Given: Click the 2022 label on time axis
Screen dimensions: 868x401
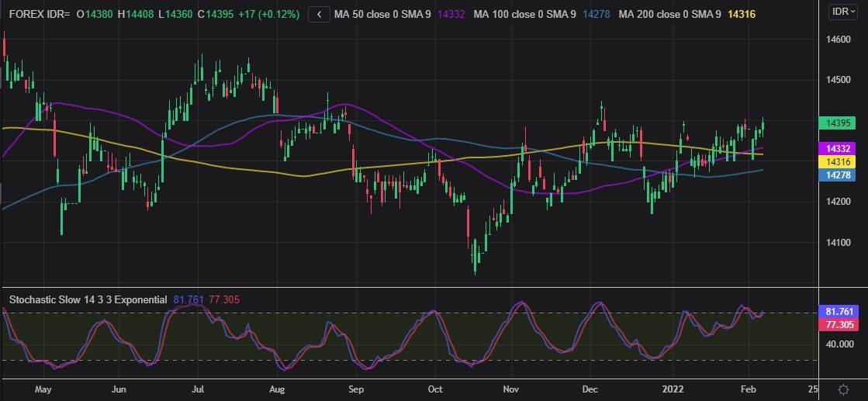Looking at the screenshot, I should [673, 389].
